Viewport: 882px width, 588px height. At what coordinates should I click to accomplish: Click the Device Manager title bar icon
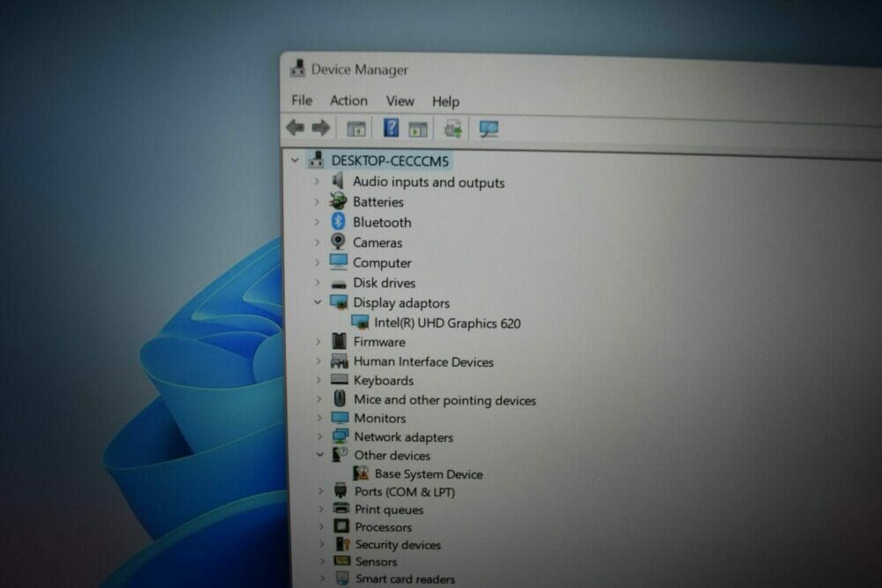(297, 69)
